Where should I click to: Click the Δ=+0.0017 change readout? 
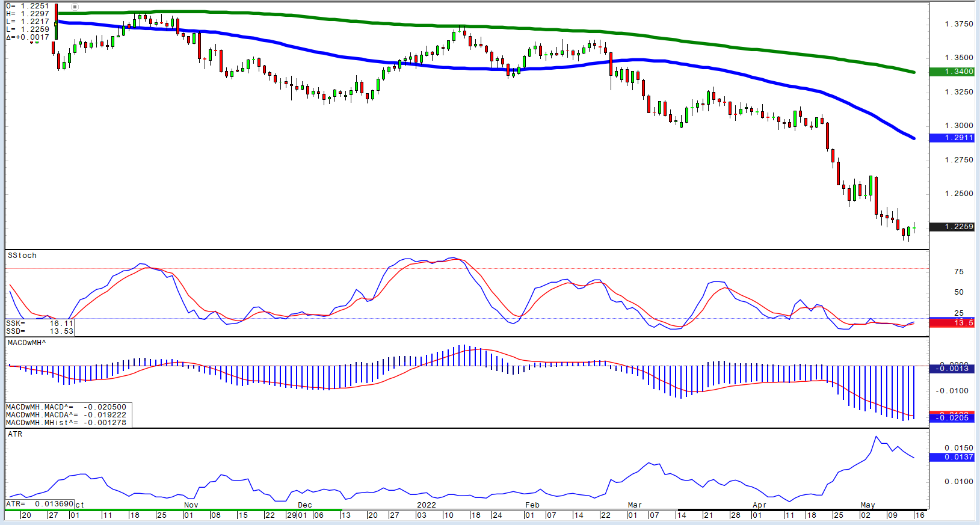(28, 37)
